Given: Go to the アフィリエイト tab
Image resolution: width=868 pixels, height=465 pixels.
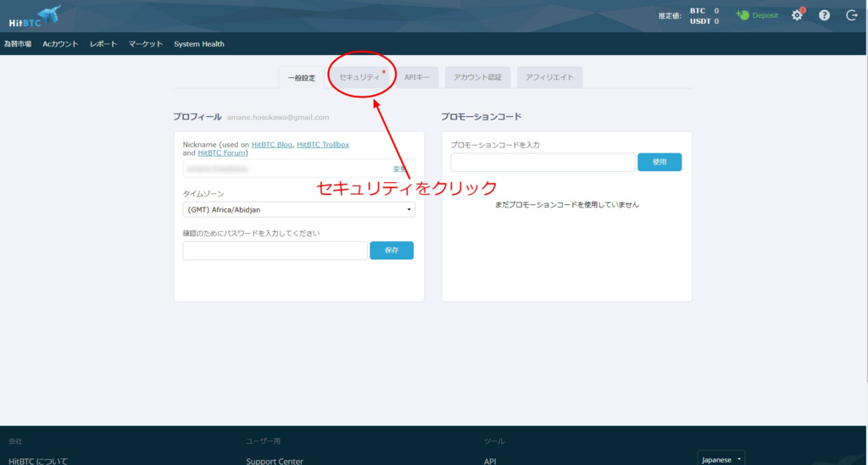Looking at the screenshot, I should point(549,77).
